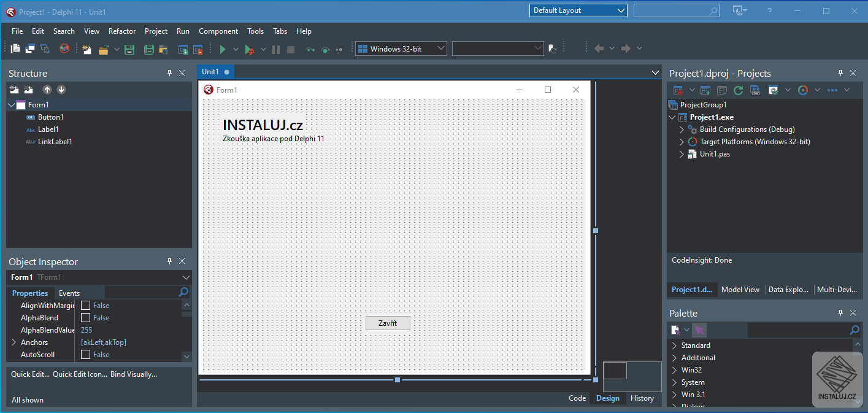Image resolution: width=868 pixels, height=413 pixels.
Task: Click the INSTALUJ.cz label on the form
Action: pos(263,125)
